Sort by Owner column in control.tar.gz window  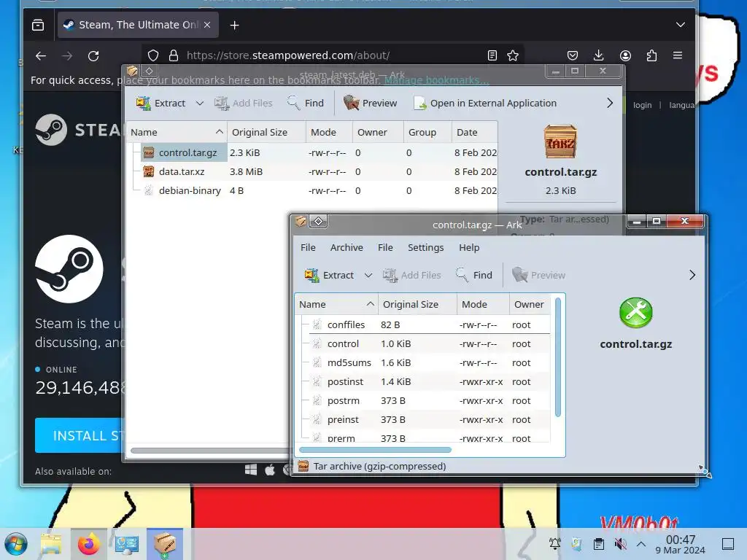coord(530,304)
